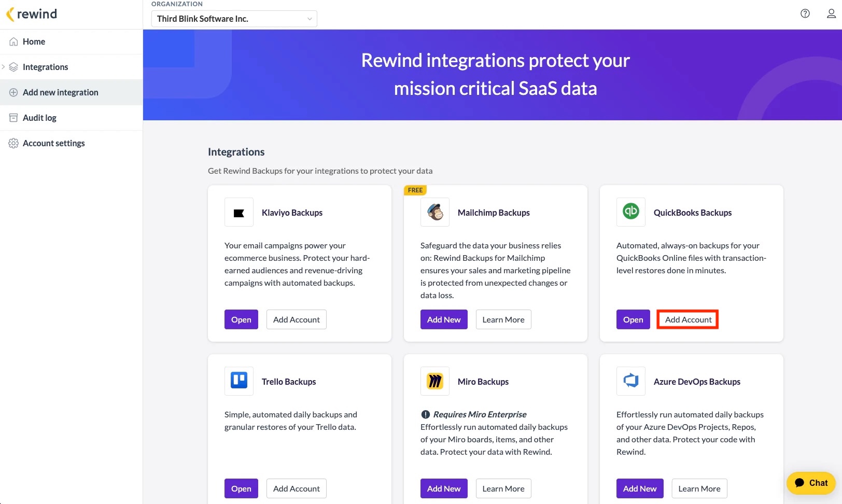This screenshot has height=504, width=842.
Task: Click the Azure DevOps logo icon
Action: pyautogui.click(x=630, y=381)
